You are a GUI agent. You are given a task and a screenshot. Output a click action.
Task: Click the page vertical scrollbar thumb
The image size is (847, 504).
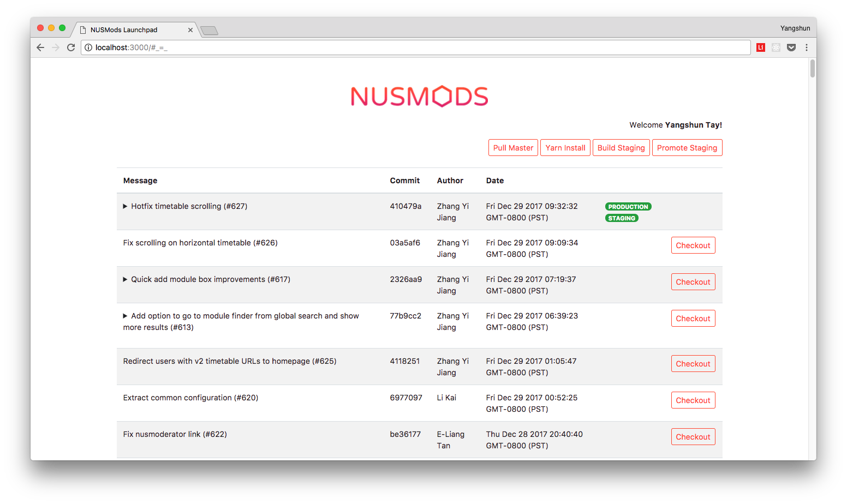click(x=813, y=69)
